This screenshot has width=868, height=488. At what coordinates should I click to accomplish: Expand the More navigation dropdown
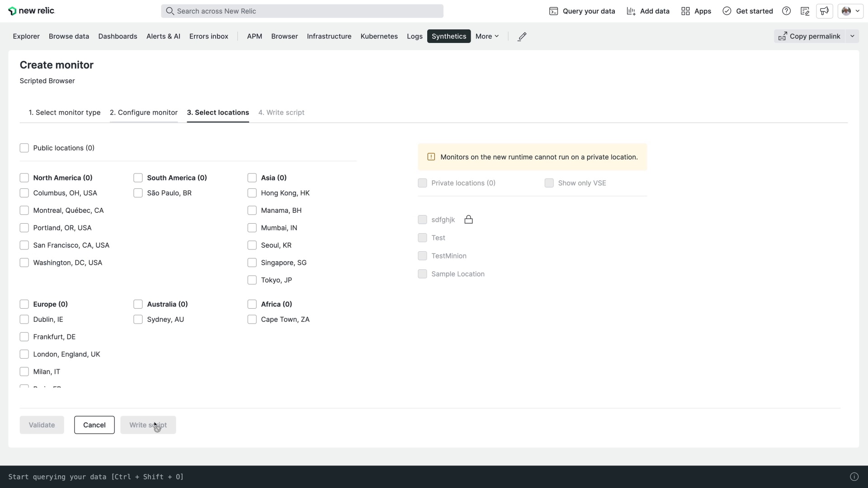(487, 36)
